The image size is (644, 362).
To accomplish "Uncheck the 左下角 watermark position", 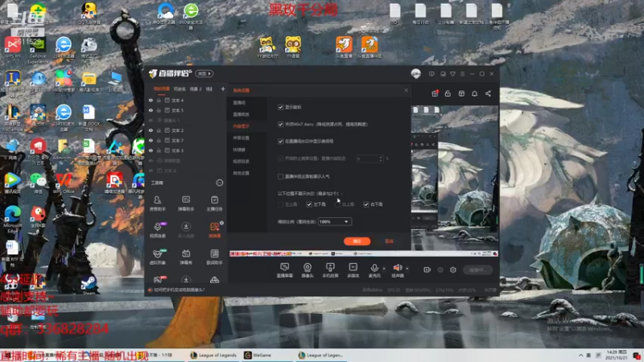I will point(309,204).
